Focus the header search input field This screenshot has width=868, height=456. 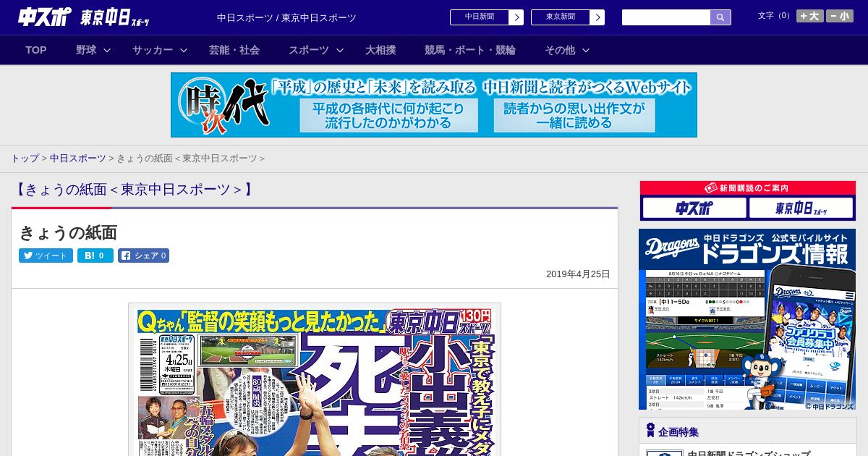pos(666,17)
